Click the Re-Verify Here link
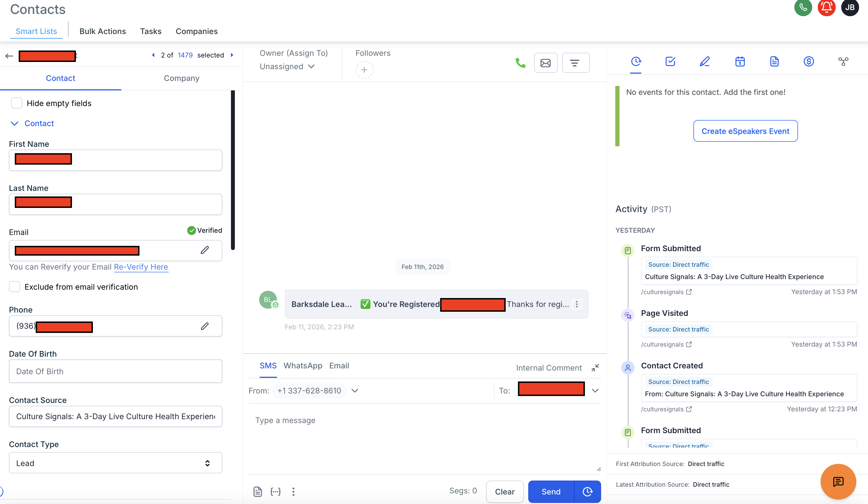This screenshot has width=868, height=504. 141,267
